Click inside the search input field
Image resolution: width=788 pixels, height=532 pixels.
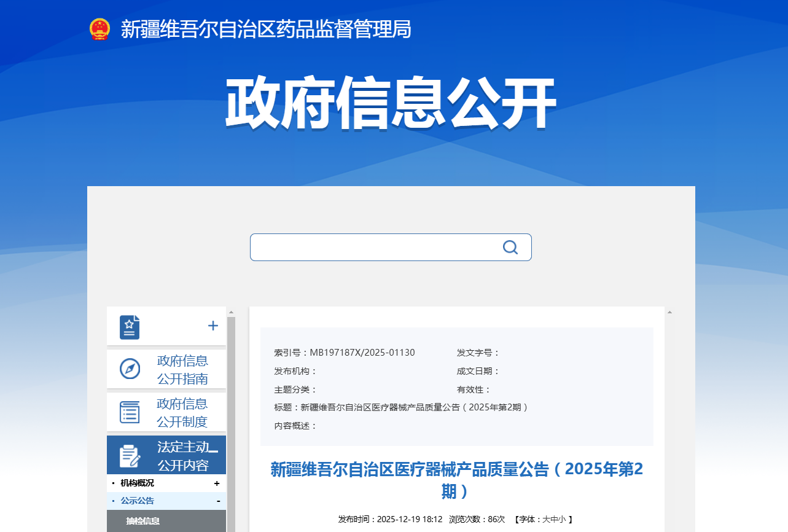coord(375,247)
